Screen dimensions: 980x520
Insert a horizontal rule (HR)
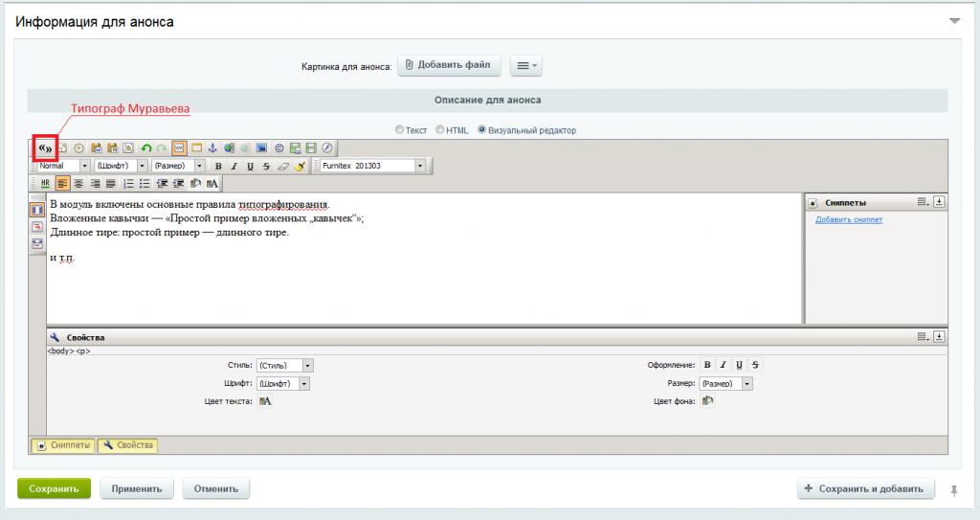[x=45, y=183]
